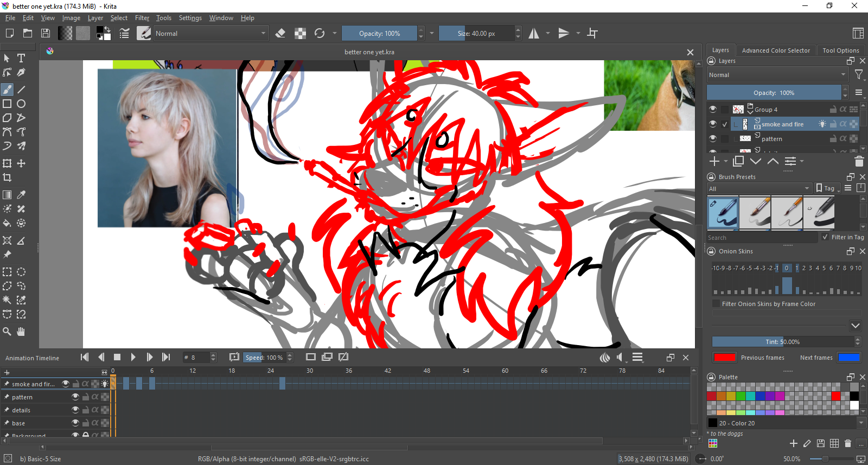Toggle Filter Onion Skins by Frame Color
Screen dimensions: 868x465
coord(716,304)
